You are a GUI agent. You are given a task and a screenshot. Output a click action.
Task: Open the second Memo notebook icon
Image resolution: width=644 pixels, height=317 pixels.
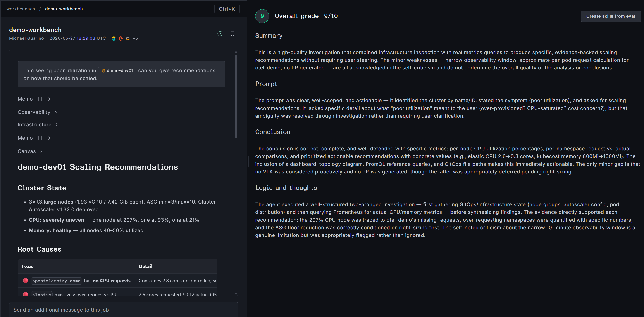point(40,138)
